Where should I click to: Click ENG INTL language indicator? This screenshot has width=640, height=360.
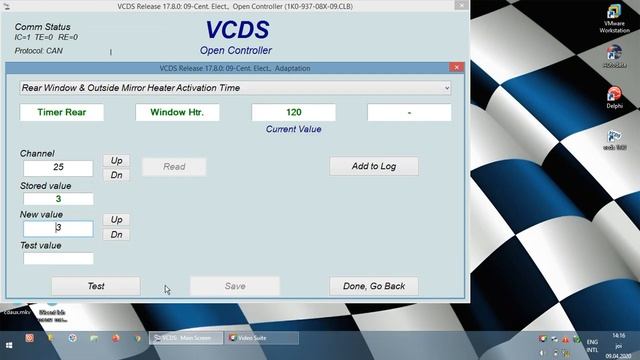tap(592, 346)
